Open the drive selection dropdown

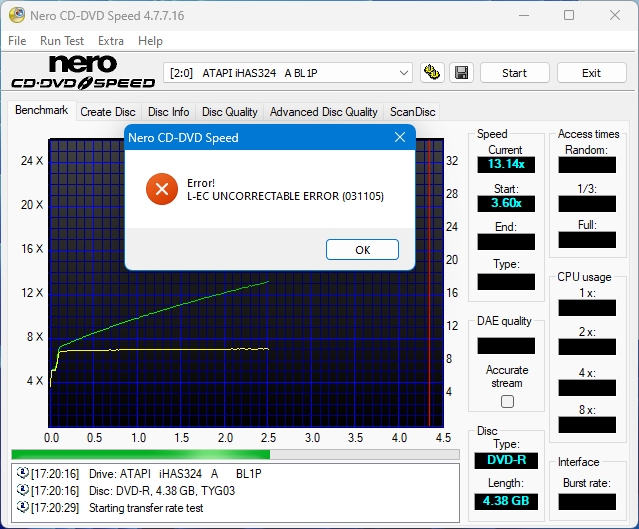pyautogui.click(x=288, y=73)
